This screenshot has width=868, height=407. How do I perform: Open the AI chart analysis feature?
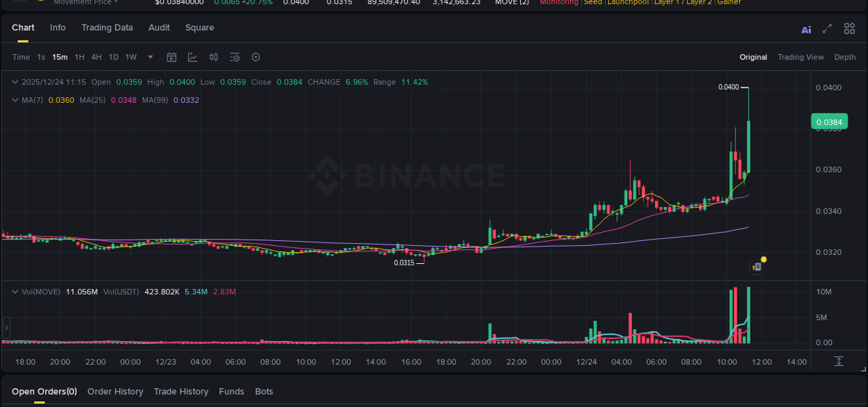806,29
